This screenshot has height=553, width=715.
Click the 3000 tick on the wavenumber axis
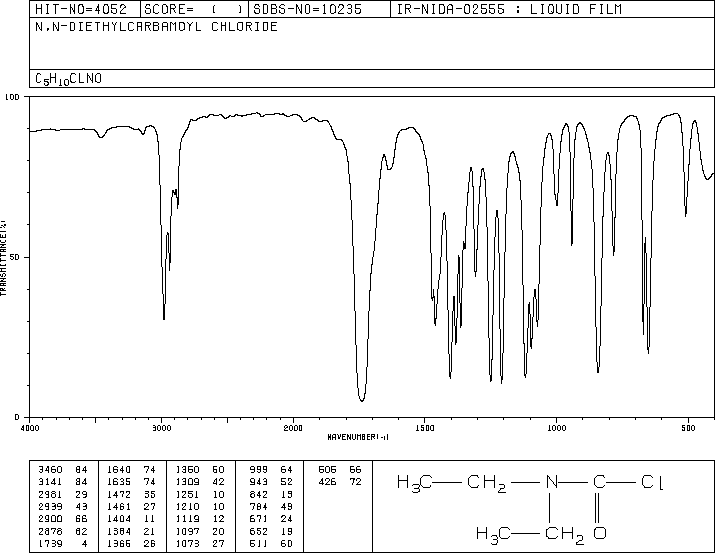(x=161, y=428)
